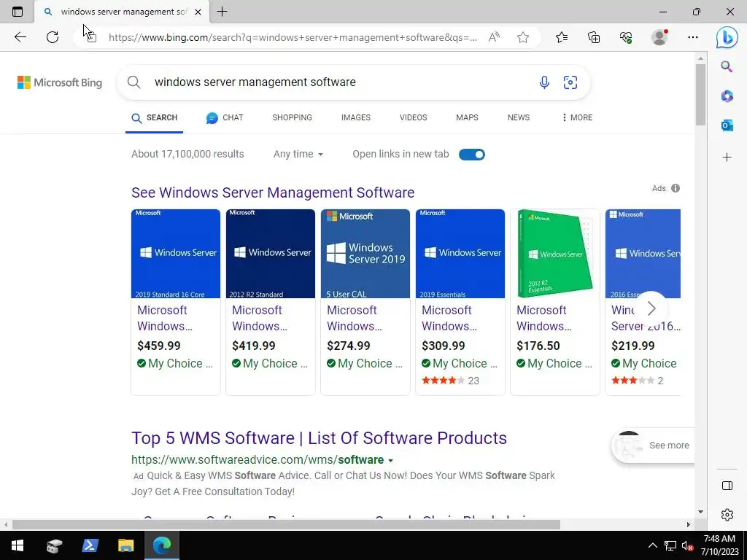Switch to the VIDEOS tab
Screen dimensions: 747x560
point(413,117)
